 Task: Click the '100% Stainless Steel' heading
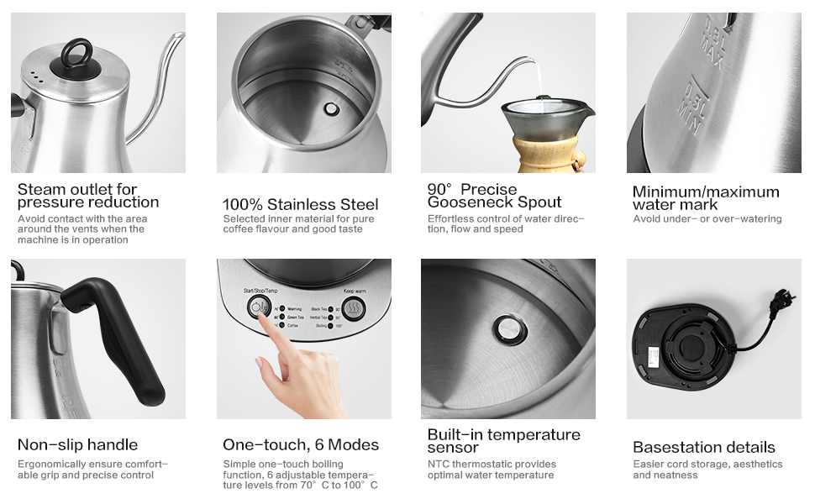[x=301, y=204]
